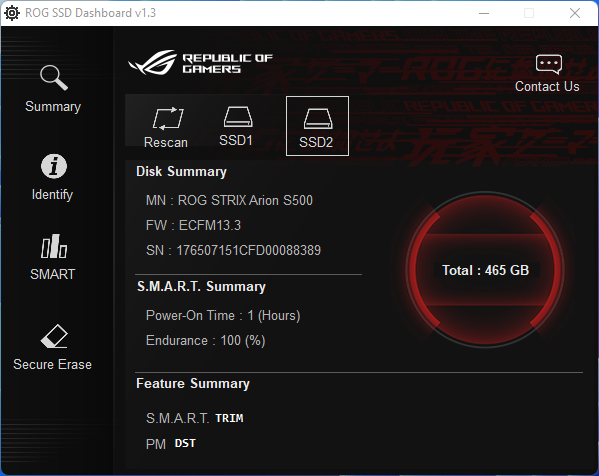Click the Feature Summary heading
The width and height of the screenshot is (599, 476).
[193, 384]
